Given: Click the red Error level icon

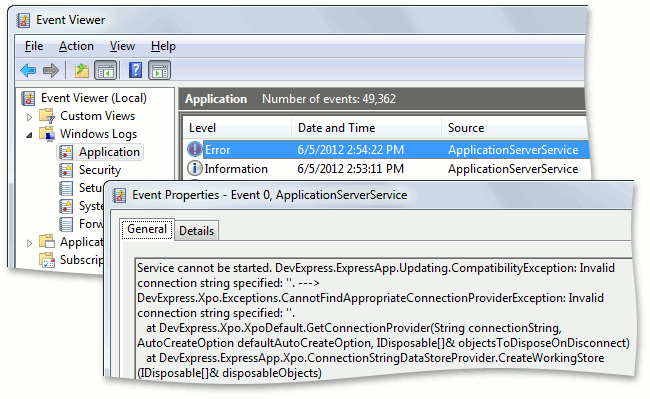Looking at the screenshot, I should tap(194, 149).
